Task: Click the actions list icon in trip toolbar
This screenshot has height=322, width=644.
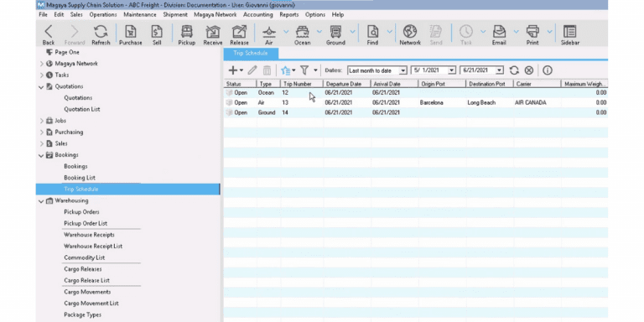Action: point(286,70)
